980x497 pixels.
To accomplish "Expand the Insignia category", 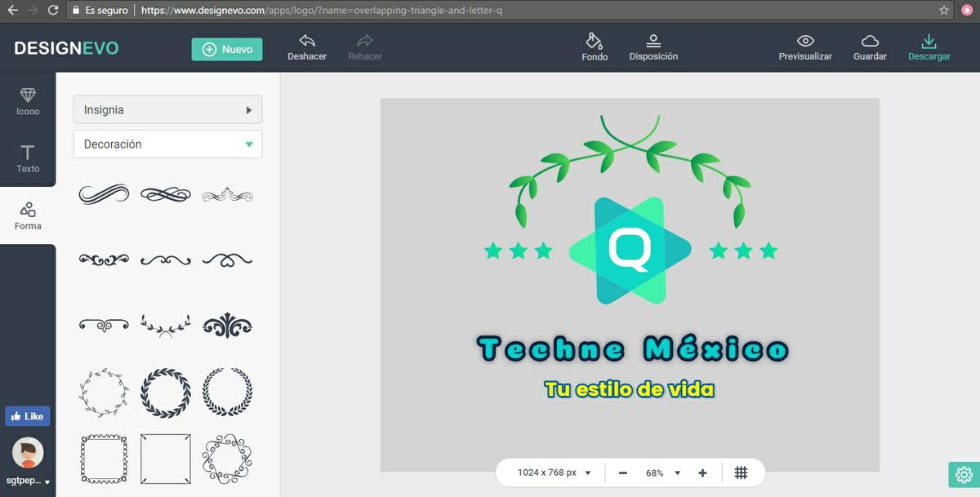I will [167, 109].
